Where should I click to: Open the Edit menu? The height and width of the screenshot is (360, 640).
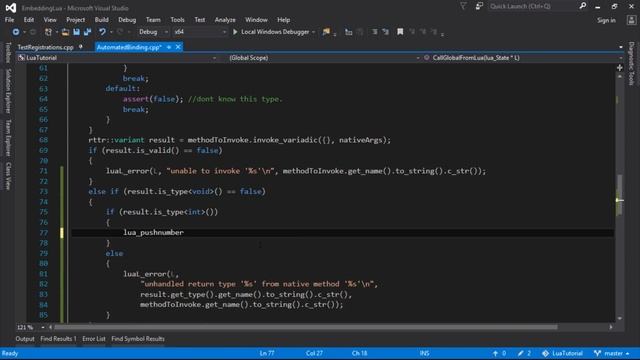point(29,20)
